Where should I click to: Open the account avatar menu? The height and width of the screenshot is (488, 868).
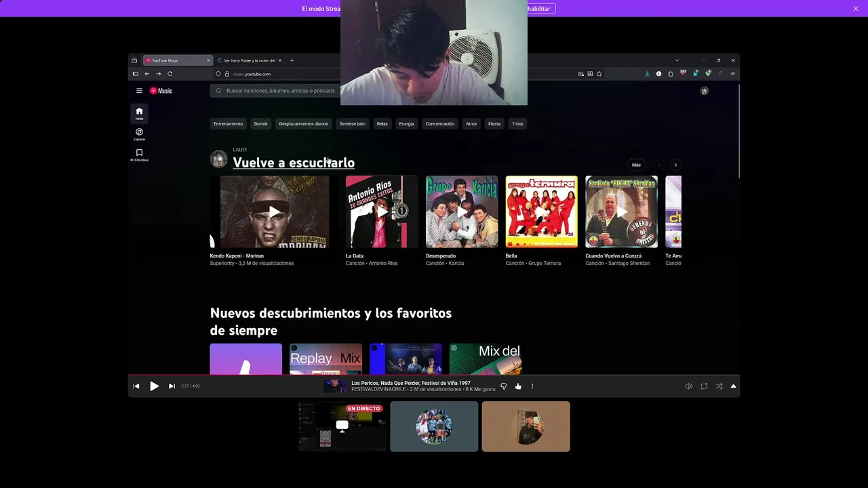tap(705, 91)
